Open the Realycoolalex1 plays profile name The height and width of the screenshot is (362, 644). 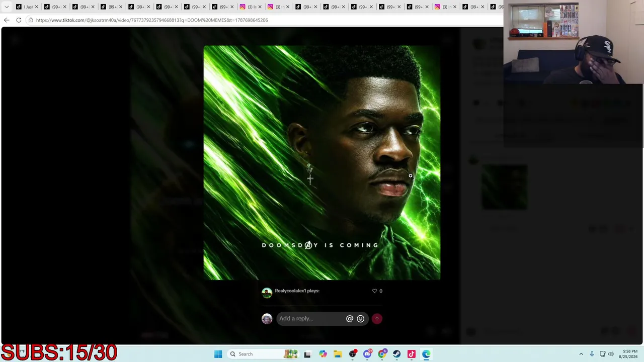pyautogui.click(x=297, y=291)
